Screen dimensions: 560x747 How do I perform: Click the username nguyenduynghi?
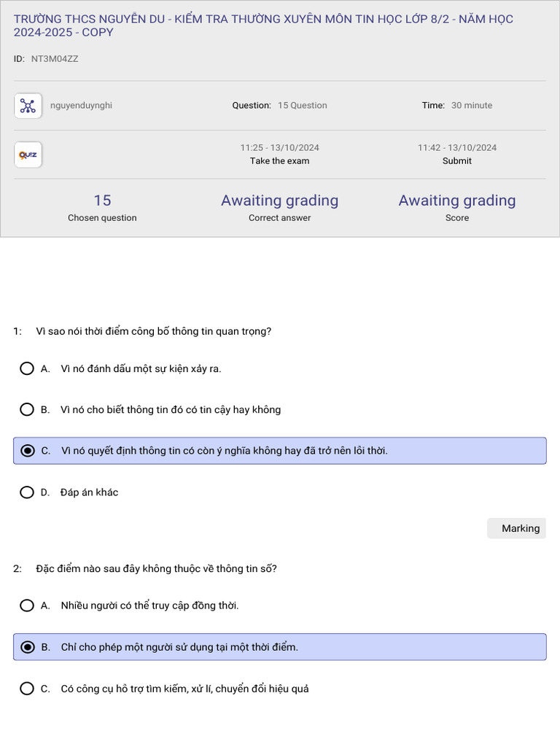click(x=82, y=106)
